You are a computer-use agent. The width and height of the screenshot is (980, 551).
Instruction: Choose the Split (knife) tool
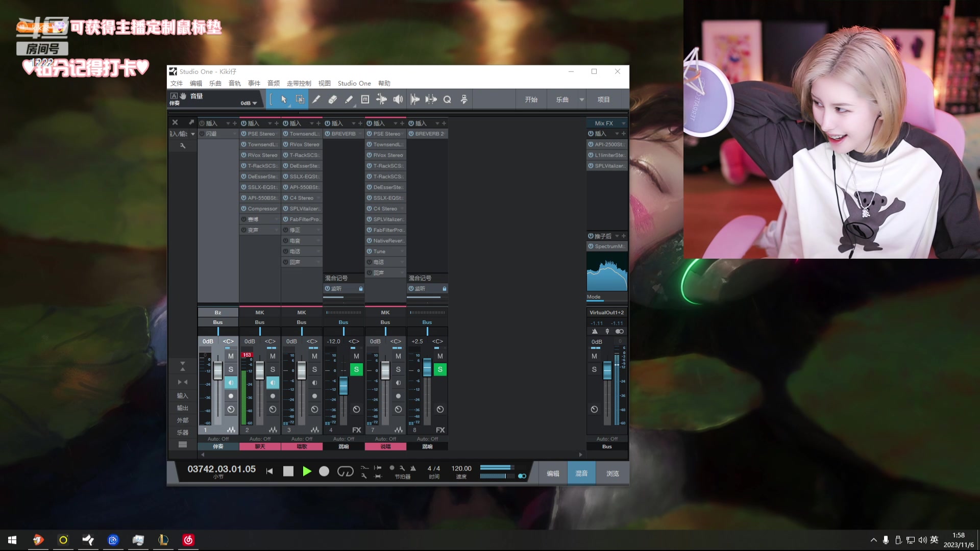(316, 99)
